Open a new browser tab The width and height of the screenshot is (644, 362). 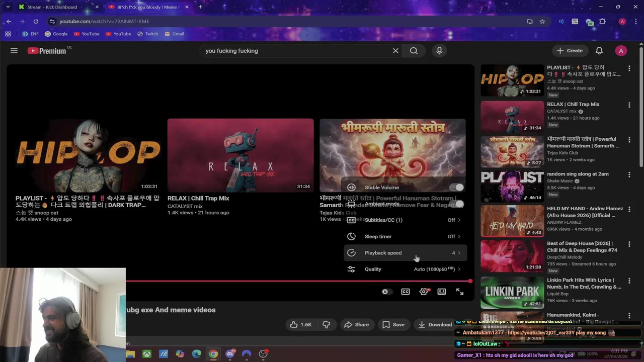[x=200, y=7]
